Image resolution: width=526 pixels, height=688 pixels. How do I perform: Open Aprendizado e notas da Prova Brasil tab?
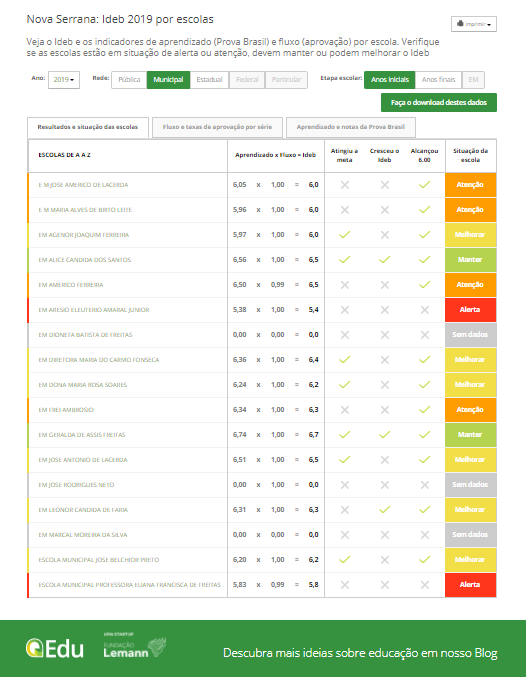pos(351,127)
